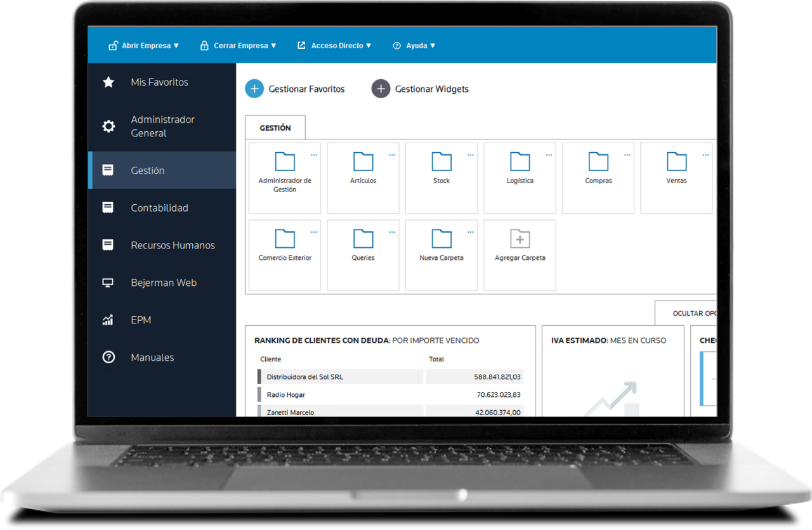Click the Agregar Carpeta add-folder icon

[520, 239]
